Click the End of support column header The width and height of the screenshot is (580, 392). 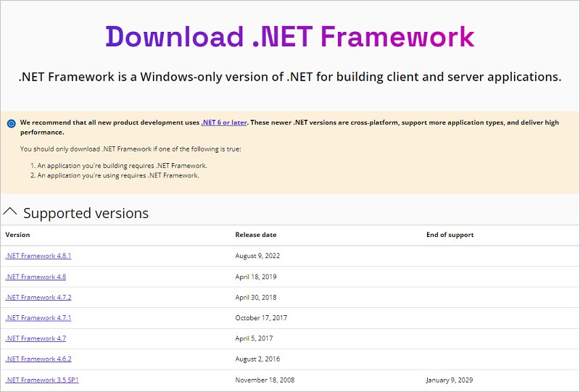click(449, 235)
